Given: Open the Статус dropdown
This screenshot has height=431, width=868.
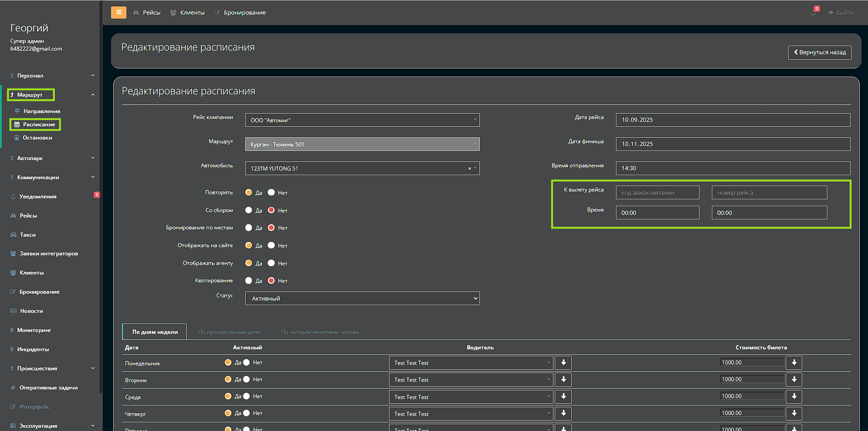Looking at the screenshot, I should pyautogui.click(x=362, y=298).
